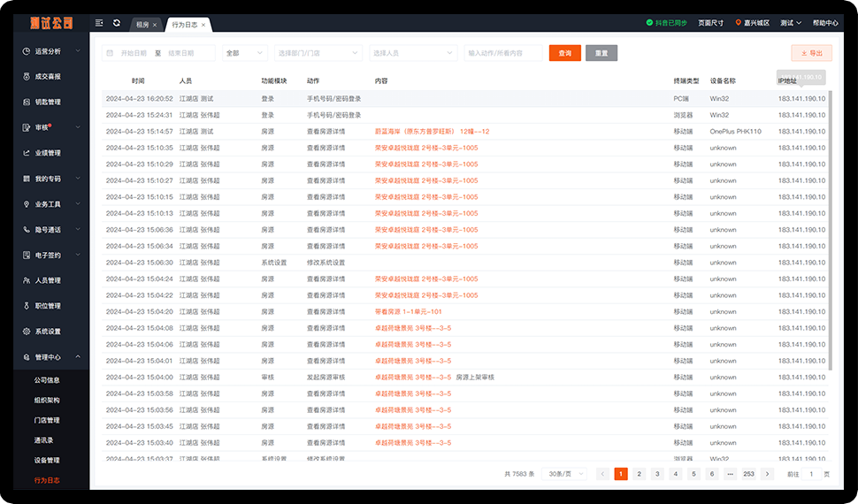This screenshot has width=858, height=504.
Task: Click the 导出 export button
Action: tap(811, 53)
